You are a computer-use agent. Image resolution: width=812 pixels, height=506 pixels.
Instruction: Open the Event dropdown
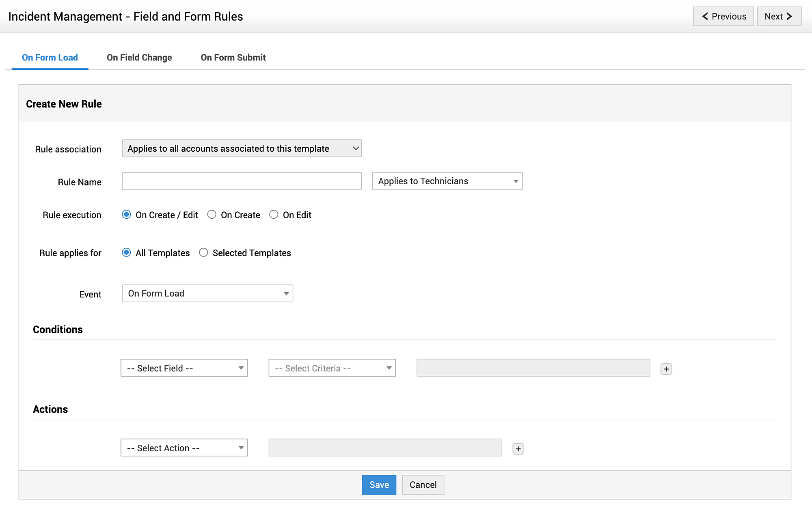pyautogui.click(x=207, y=293)
